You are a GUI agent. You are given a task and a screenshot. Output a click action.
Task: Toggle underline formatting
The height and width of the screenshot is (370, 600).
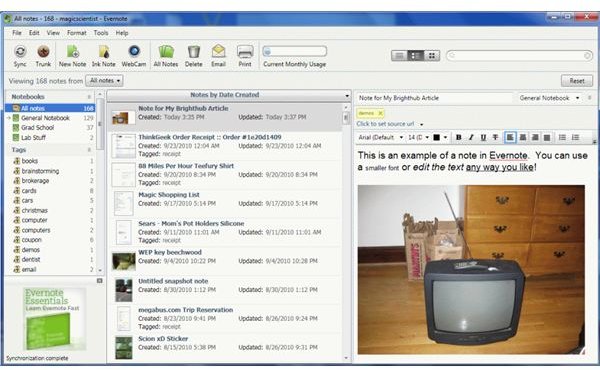pos(483,137)
